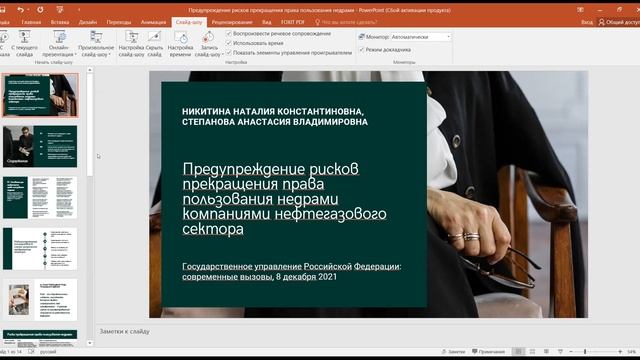The image size is (640, 360).
Task: Click the Undo arrow in title bar
Action: tap(20, 10)
